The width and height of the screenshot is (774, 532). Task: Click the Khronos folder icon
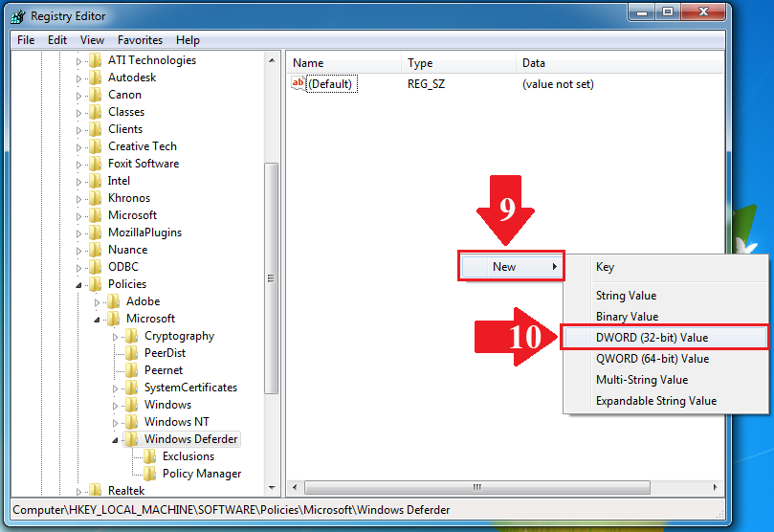(x=96, y=198)
